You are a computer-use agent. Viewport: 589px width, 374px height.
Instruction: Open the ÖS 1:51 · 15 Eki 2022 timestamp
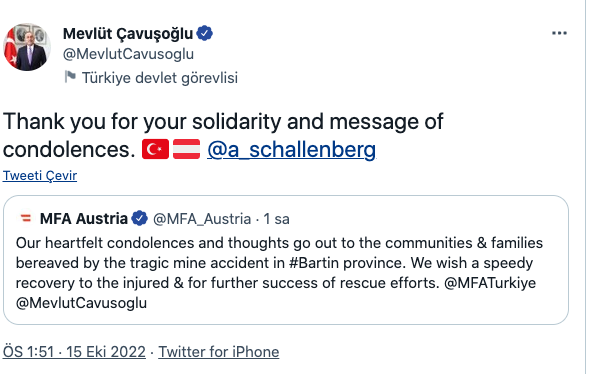74,352
